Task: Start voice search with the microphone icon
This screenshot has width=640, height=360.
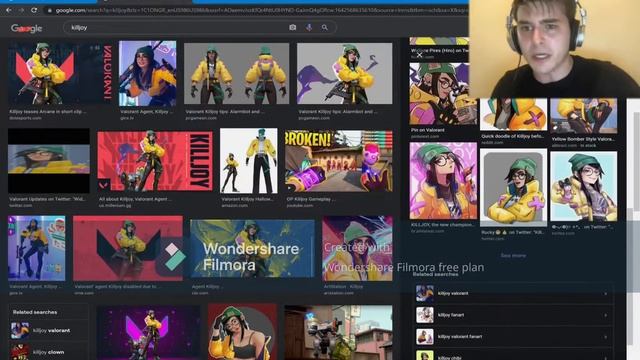Action: tap(309, 27)
